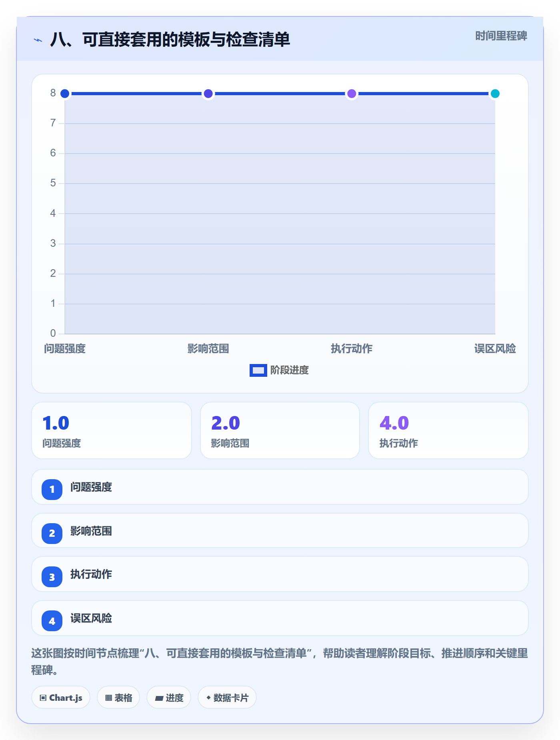Click the lightning icon beside the section title
This screenshot has width=560, height=740.
point(38,40)
